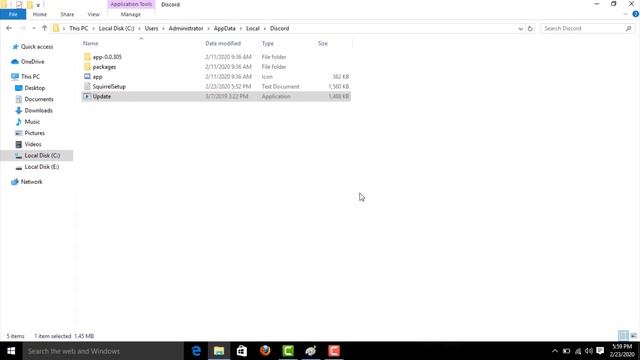
Task: Expand the address bar history dropdown
Action: [520, 29]
